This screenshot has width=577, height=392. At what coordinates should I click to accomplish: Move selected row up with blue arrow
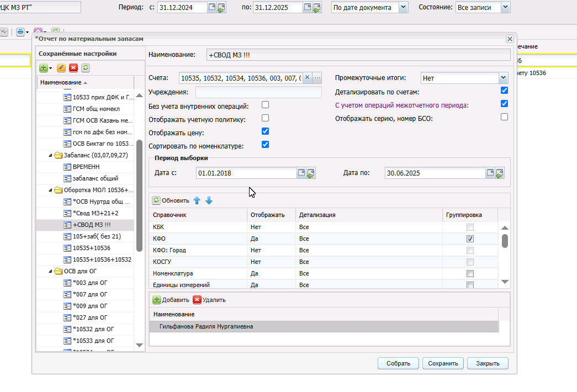coord(197,200)
